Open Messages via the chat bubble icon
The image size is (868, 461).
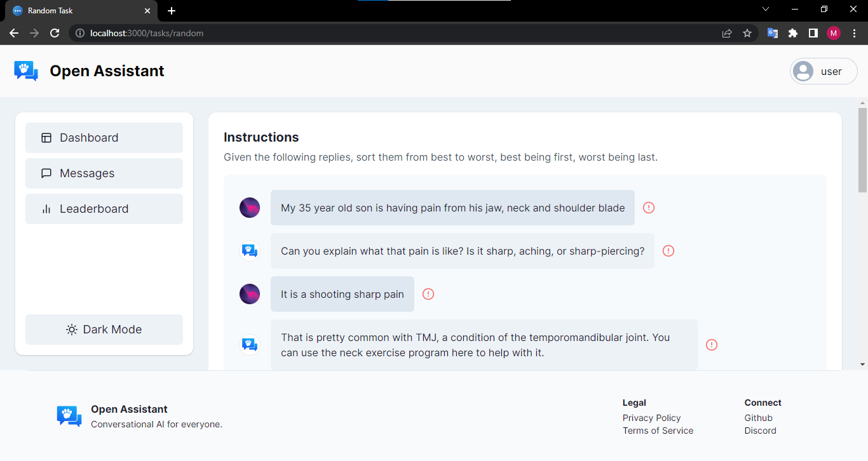point(46,173)
